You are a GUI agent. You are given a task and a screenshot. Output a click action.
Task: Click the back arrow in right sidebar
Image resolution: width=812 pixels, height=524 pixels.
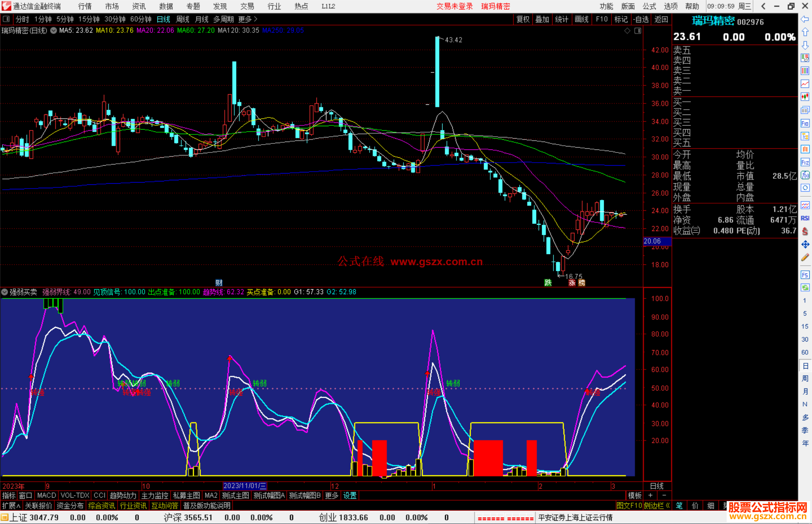pos(805,19)
